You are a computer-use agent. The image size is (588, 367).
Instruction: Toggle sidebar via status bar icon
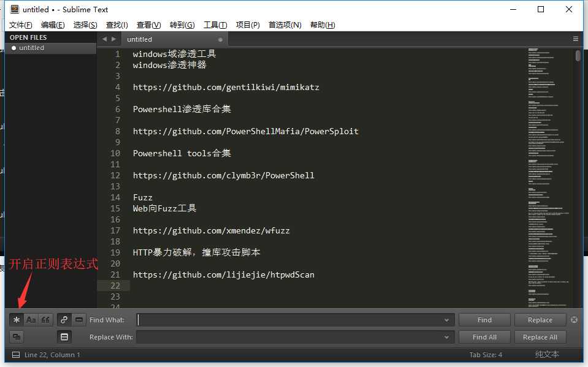(x=16, y=354)
